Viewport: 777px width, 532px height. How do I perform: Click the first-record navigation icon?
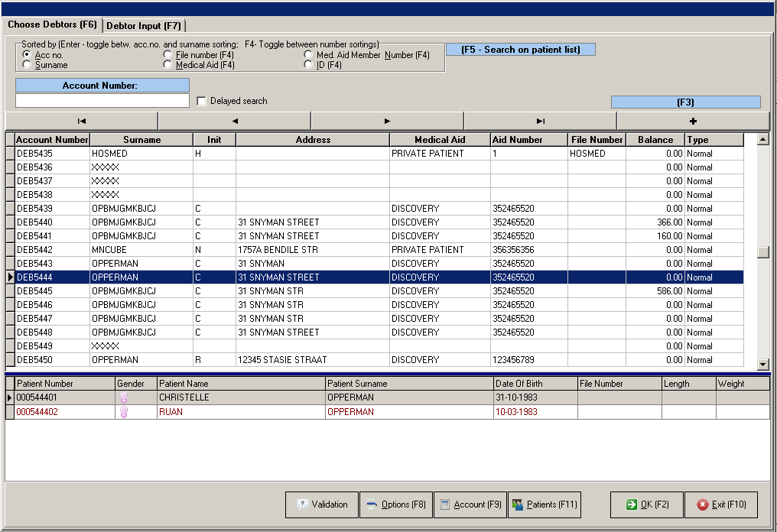pyautogui.click(x=80, y=120)
